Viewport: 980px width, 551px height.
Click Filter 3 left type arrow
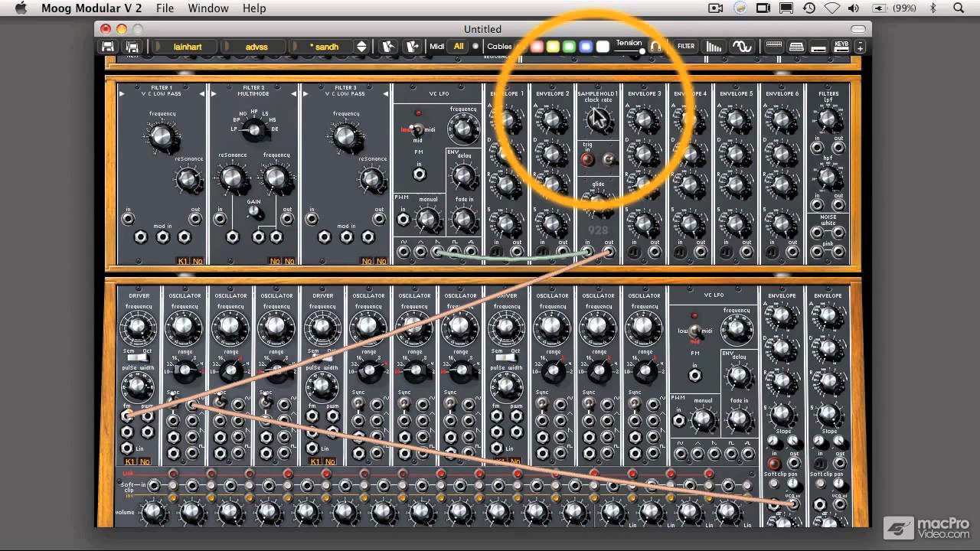click(x=305, y=94)
